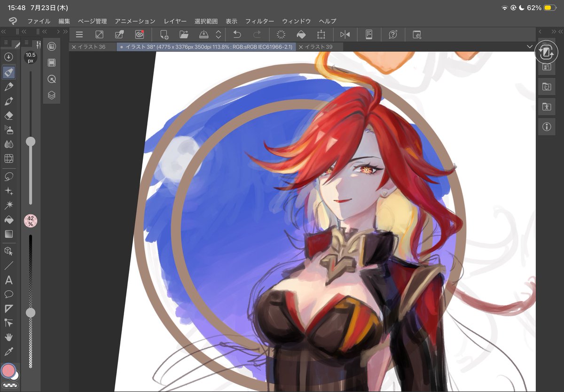Open the smartphone connection icon
This screenshot has height=392, width=564.
click(369, 34)
